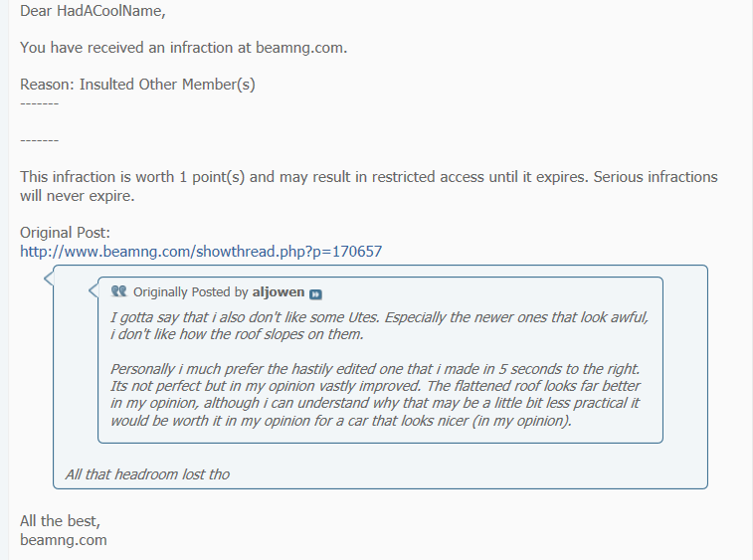Click the All the best closing line

[x=60, y=521]
